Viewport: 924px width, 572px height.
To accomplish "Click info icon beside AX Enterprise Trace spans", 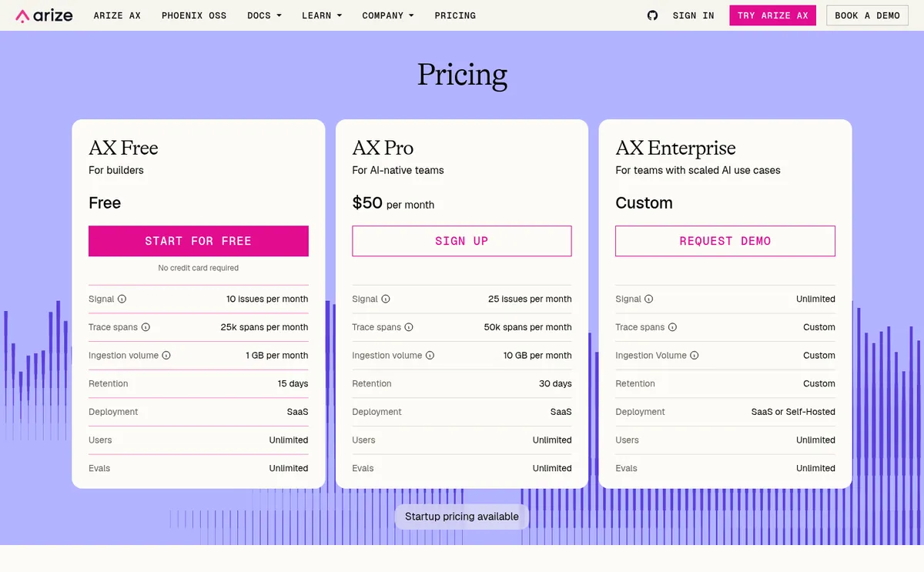I will click(x=672, y=327).
